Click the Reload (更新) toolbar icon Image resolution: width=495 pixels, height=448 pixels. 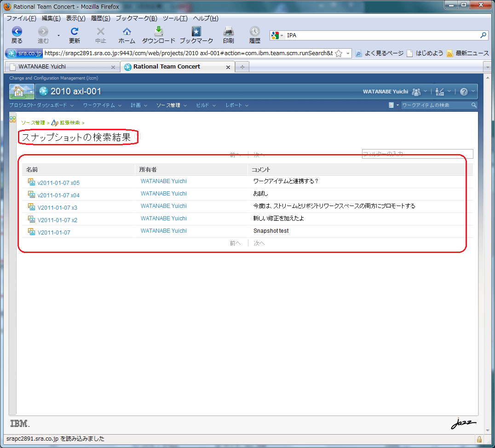click(x=75, y=31)
